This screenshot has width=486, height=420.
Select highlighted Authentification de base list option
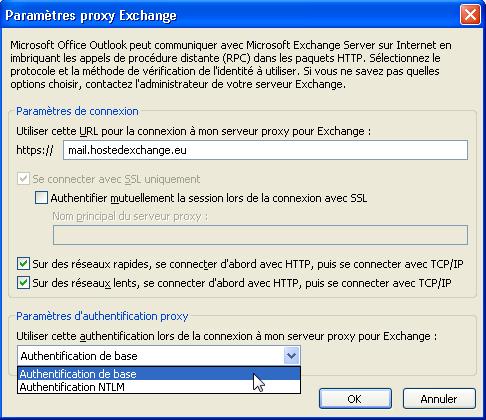pyautogui.click(x=159, y=374)
